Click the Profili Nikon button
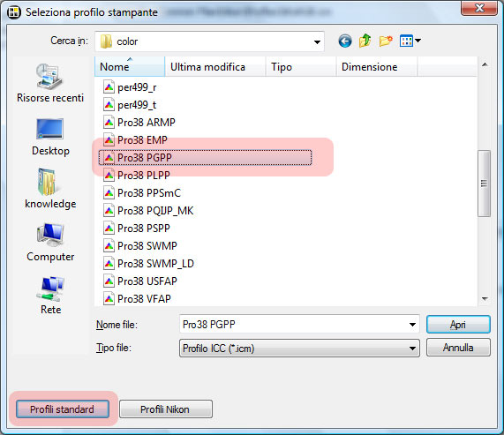The image size is (504, 435). (x=166, y=409)
